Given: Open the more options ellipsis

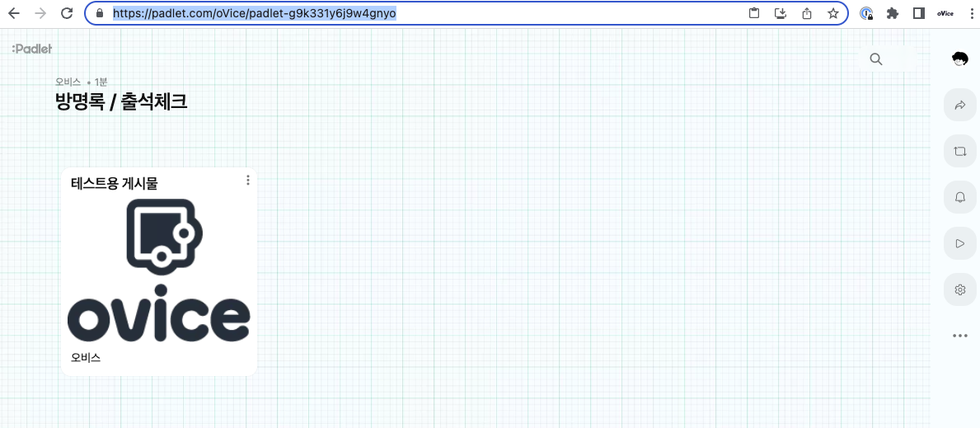Looking at the screenshot, I should click(960, 336).
